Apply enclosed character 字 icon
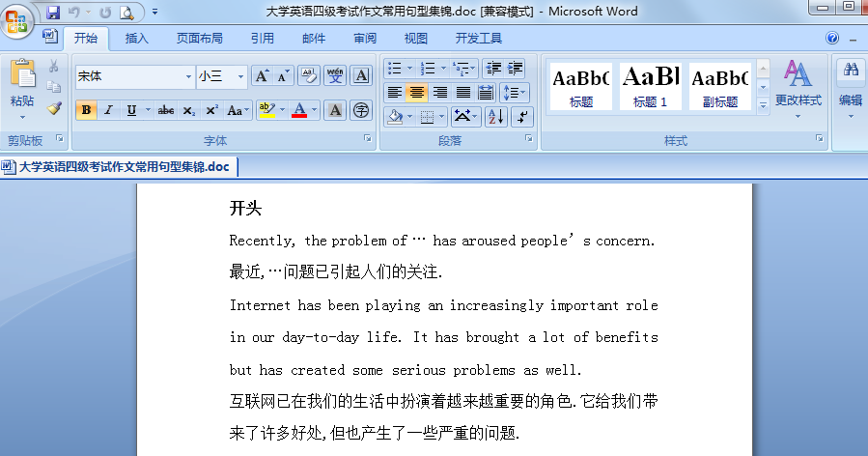Viewport: 868px width, 456px height. point(361,110)
